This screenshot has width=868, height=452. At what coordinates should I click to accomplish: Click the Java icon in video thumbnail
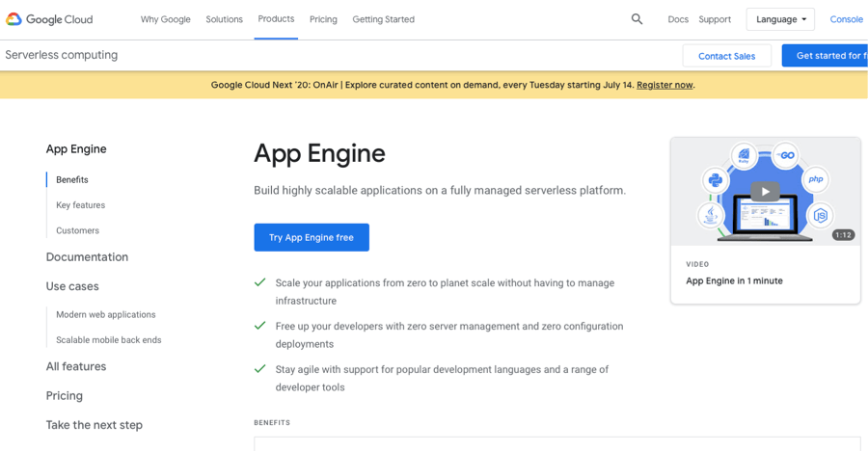(x=711, y=215)
